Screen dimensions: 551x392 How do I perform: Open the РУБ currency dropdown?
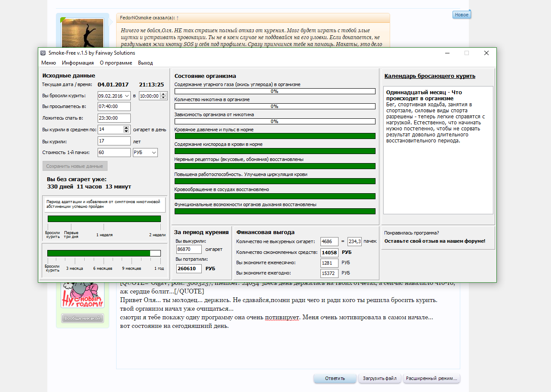[x=145, y=152]
